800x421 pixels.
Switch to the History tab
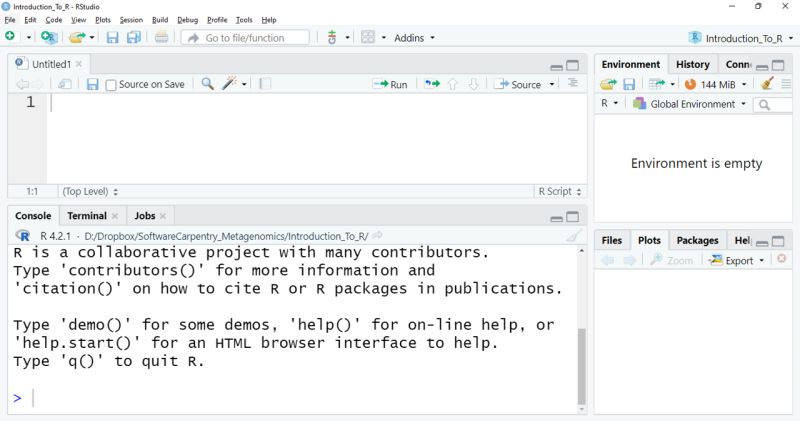point(692,64)
